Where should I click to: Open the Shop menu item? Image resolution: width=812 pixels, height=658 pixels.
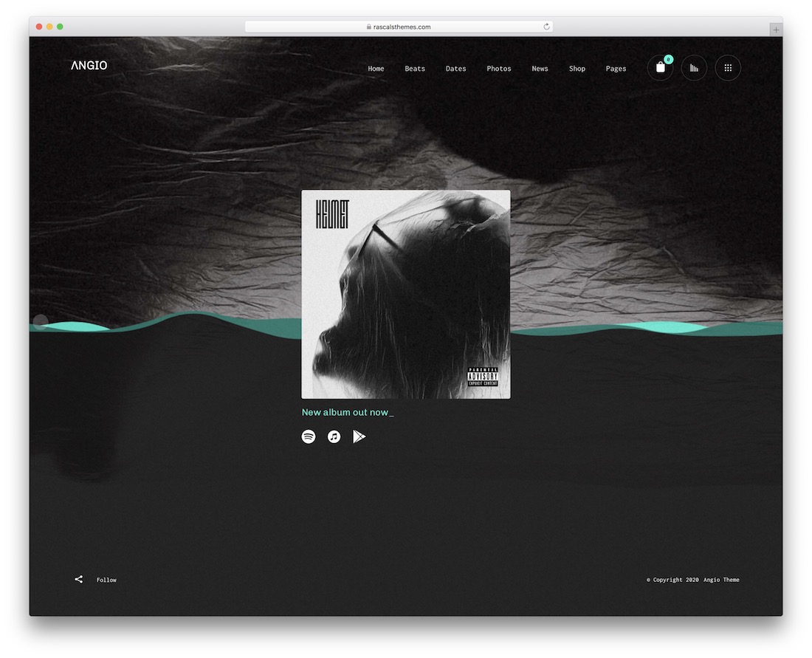pyautogui.click(x=577, y=69)
